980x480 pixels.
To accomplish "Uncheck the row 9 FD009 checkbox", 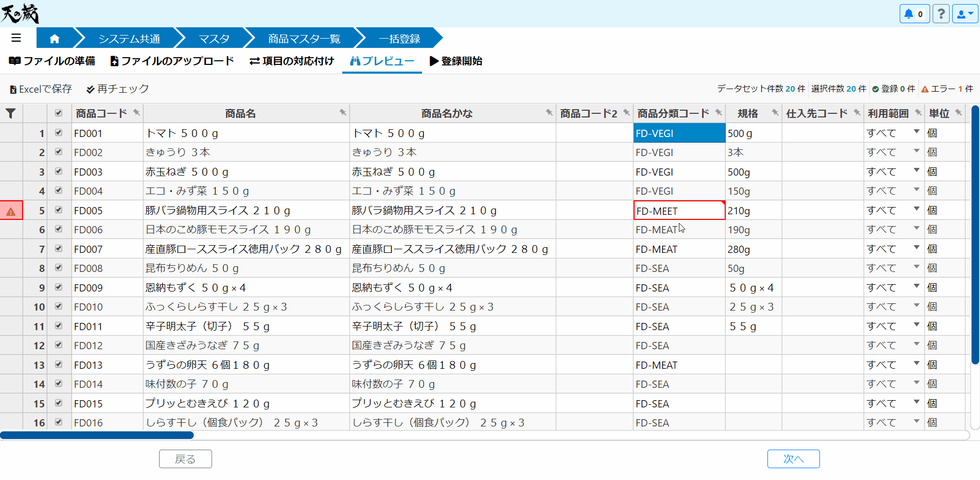I will click(x=59, y=287).
